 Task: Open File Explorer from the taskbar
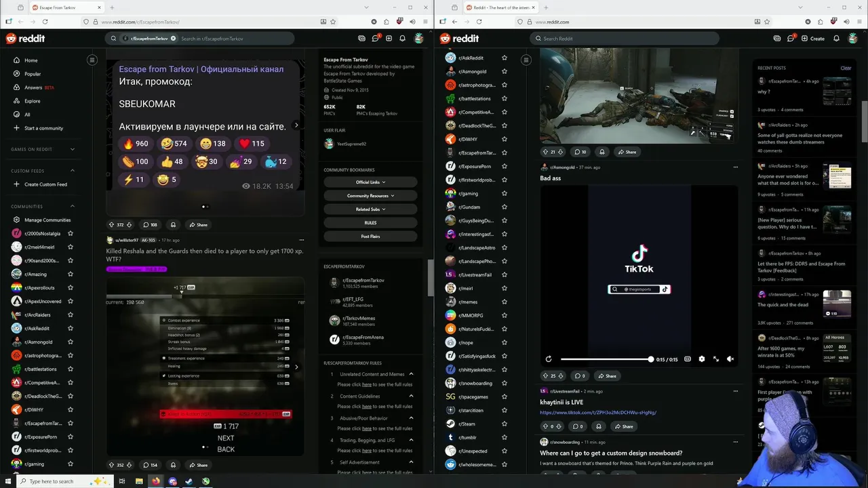pos(139,481)
